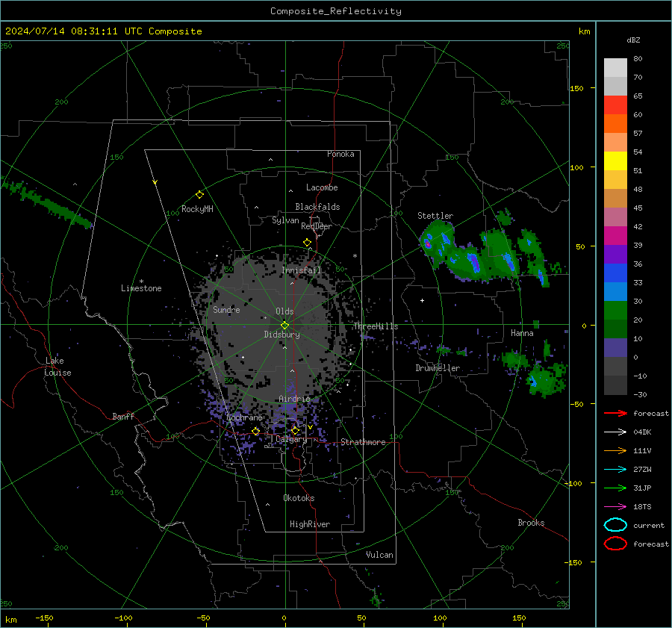Image resolution: width=672 pixels, height=628 pixels.
Task: Select the bright green 20–30 dBZ swatch
Action: [x=615, y=310]
